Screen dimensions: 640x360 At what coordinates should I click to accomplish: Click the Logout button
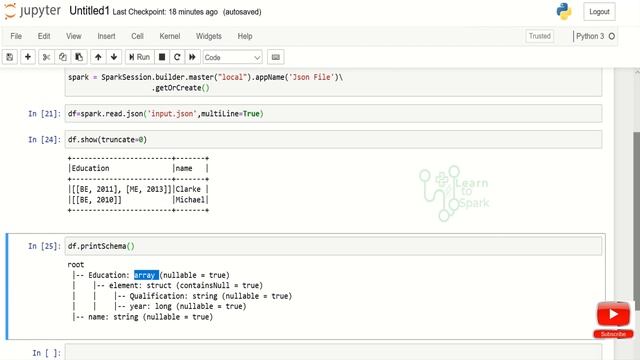tap(599, 12)
